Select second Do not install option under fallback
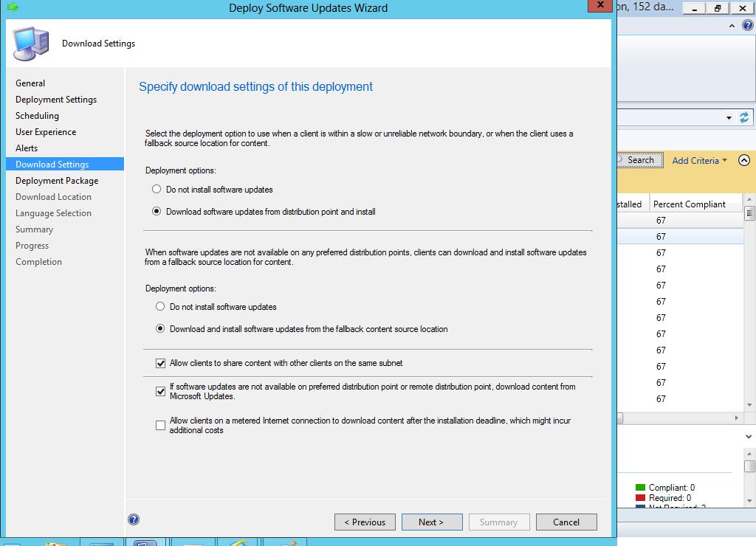This screenshot has width=756, height=546. [x=160, y=306]
